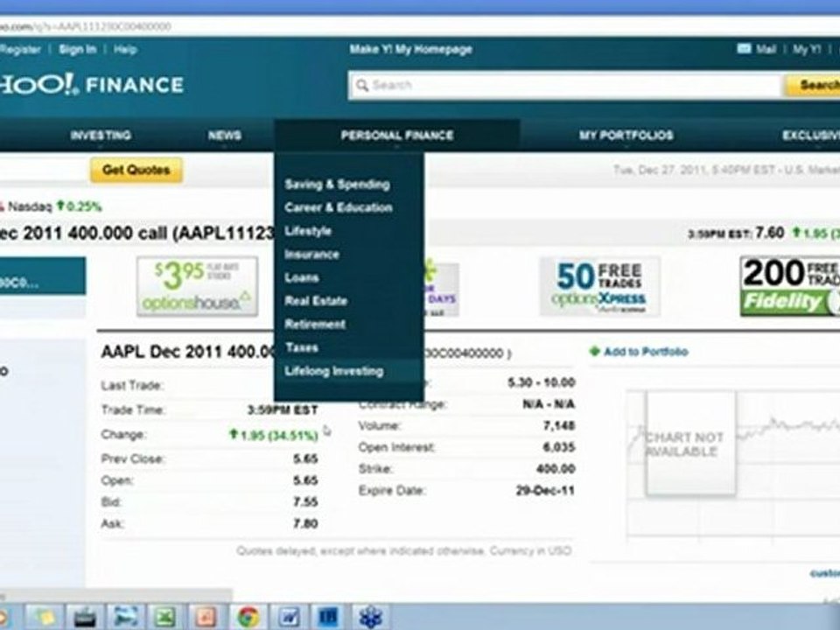Select Saving & Spending in the dropdown

pyautogui.click(x=337, y=185)
